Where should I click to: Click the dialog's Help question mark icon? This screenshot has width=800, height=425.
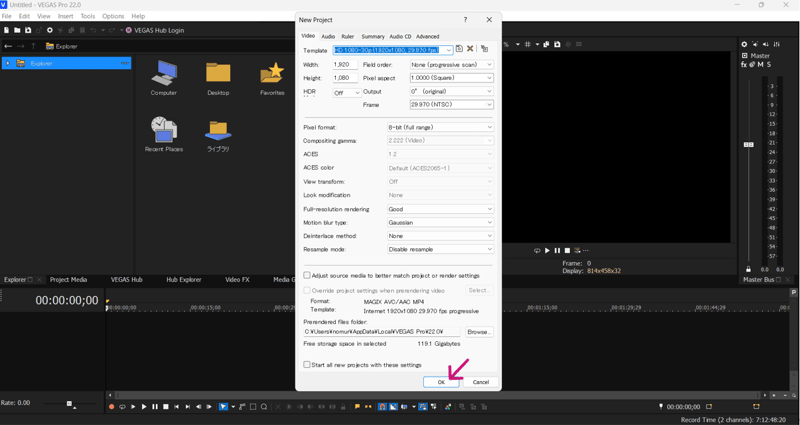465,20
